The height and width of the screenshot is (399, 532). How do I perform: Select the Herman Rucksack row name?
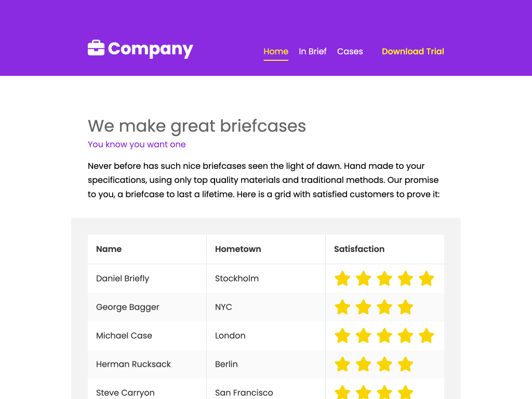click(134, 364)
